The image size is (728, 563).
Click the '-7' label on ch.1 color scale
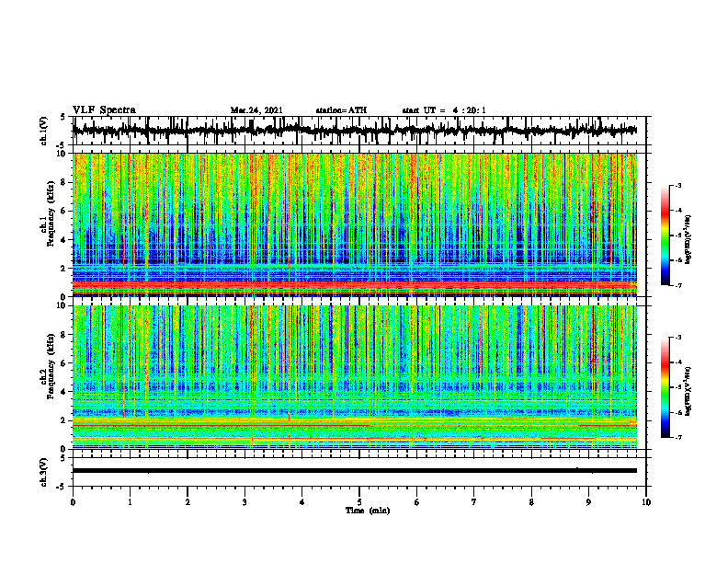pyautogui.click(x=678, y=285)
